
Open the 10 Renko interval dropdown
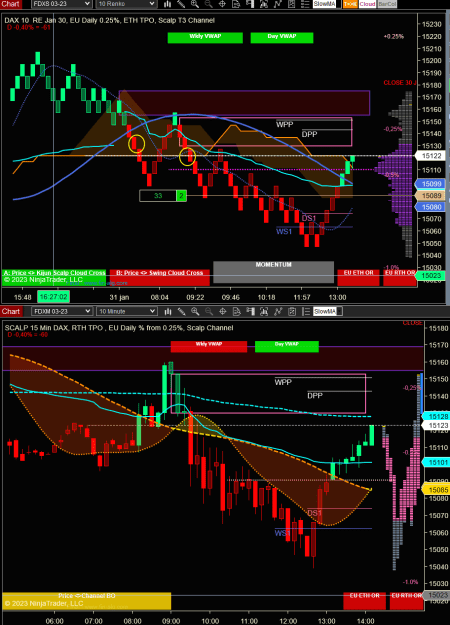pyautogui.click(x=126, y=4)
